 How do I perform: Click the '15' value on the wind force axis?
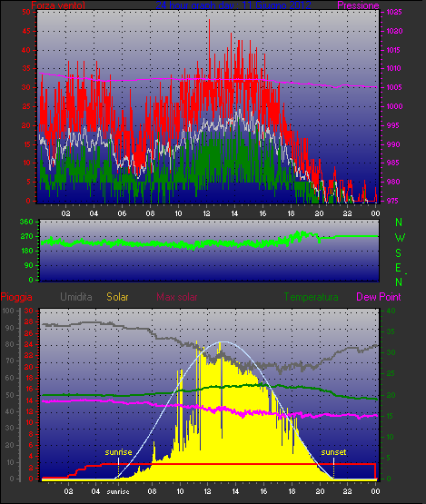26,144
